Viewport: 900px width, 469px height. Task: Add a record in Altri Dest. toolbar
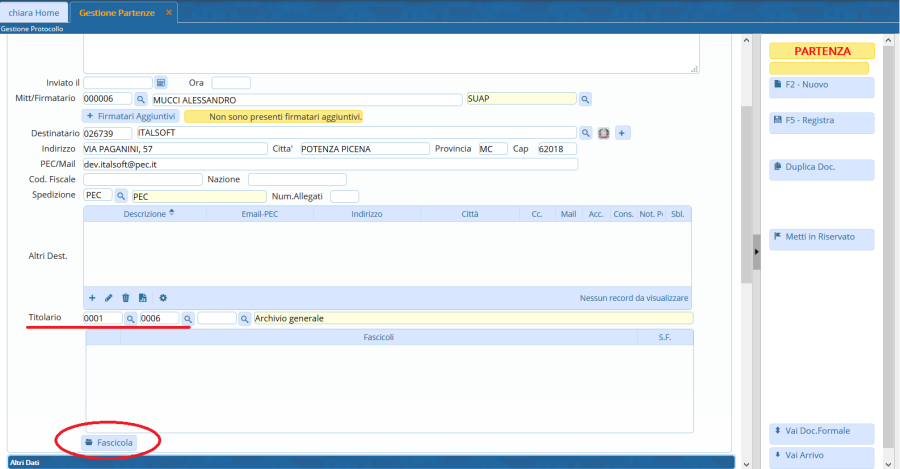coord(93,298)
